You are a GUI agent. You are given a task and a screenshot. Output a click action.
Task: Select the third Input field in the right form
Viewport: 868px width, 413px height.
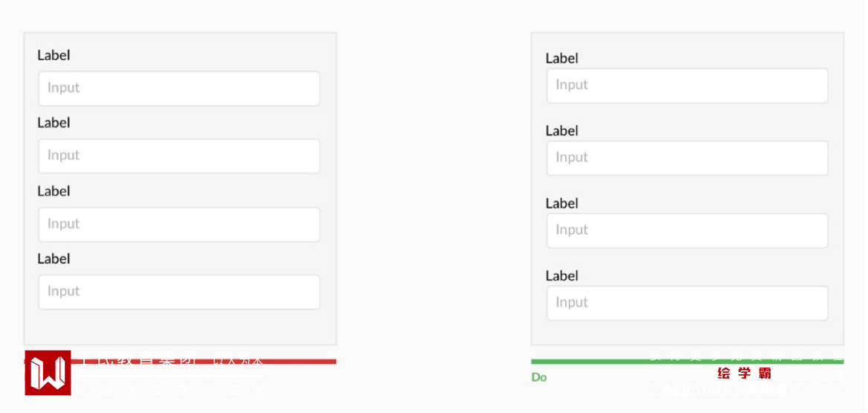(x=687, y=231)
